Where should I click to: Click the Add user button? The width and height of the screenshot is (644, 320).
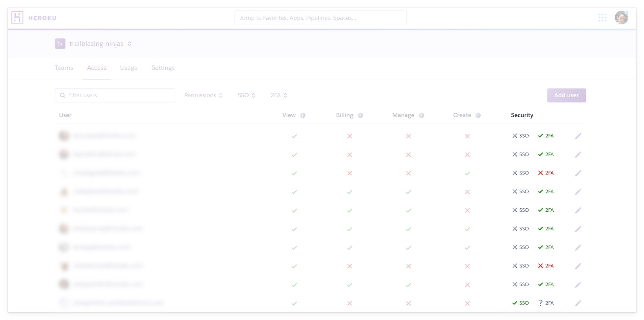[566, 95]
